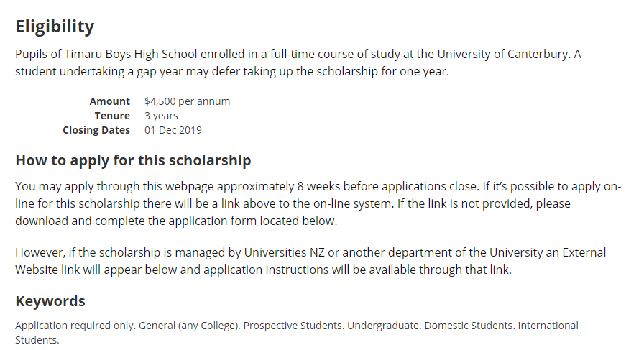Click the 3 years tenure value
Viewport: 644px width, 350px height.
pyautogui.click(x=161, y=116)
